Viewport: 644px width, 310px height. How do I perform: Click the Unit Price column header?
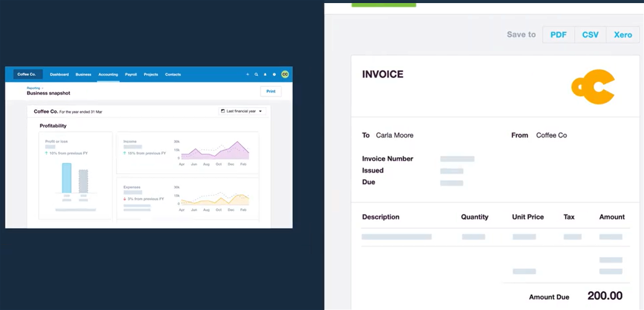pos(528,217)
